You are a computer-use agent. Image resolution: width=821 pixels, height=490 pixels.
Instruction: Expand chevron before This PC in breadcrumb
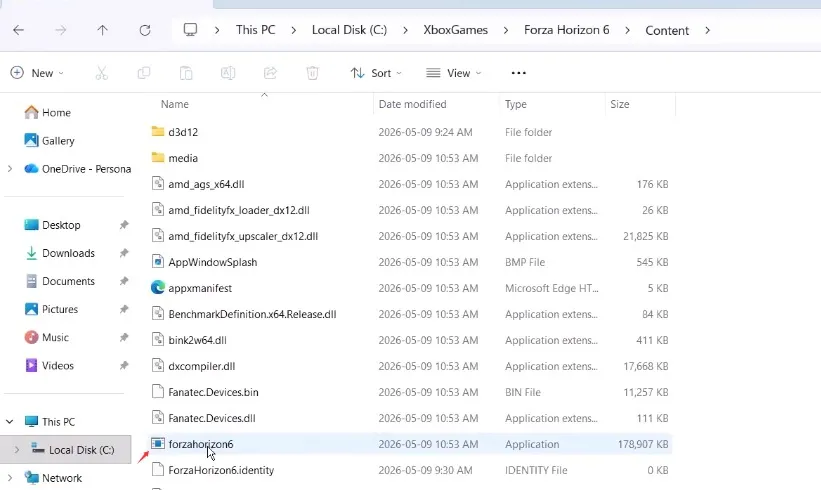[217, 30]
